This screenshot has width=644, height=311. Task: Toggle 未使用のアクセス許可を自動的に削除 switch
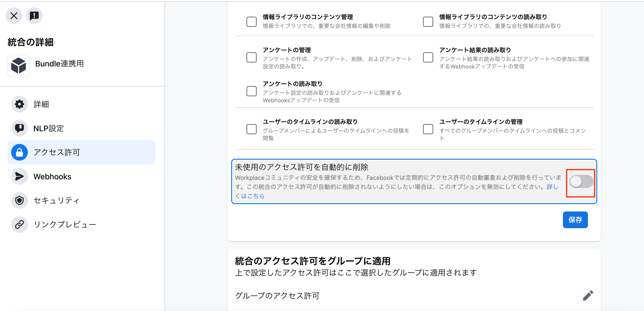(581, 181)
